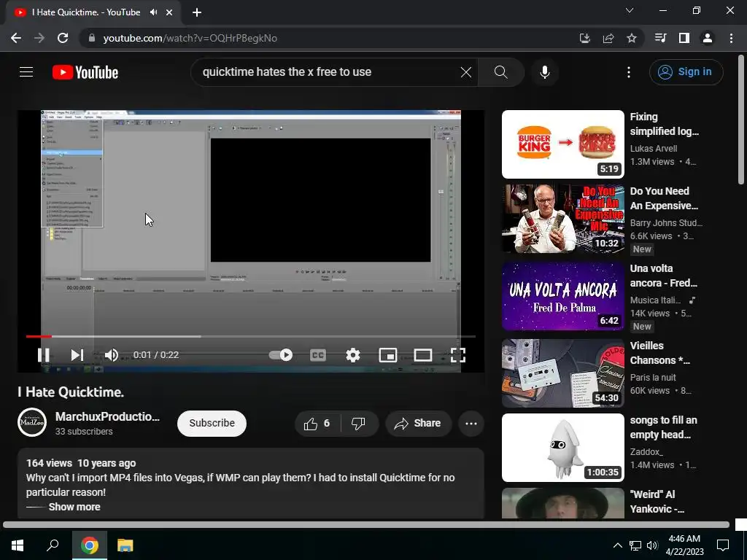Go to YouTube home via logo
The height and width of the screenshot is (560, 747).
click(x=85, y=72)
